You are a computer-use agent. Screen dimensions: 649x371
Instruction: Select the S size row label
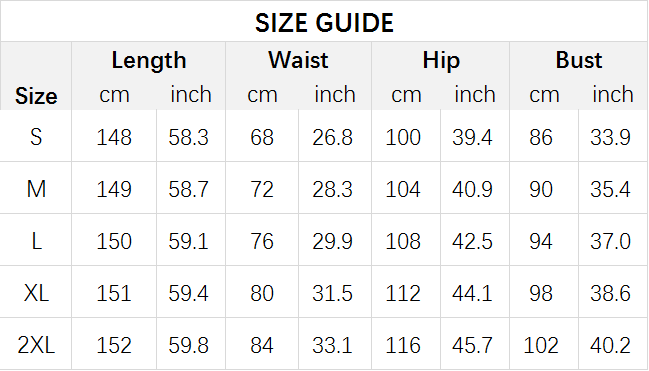click(x=36, y=137)
